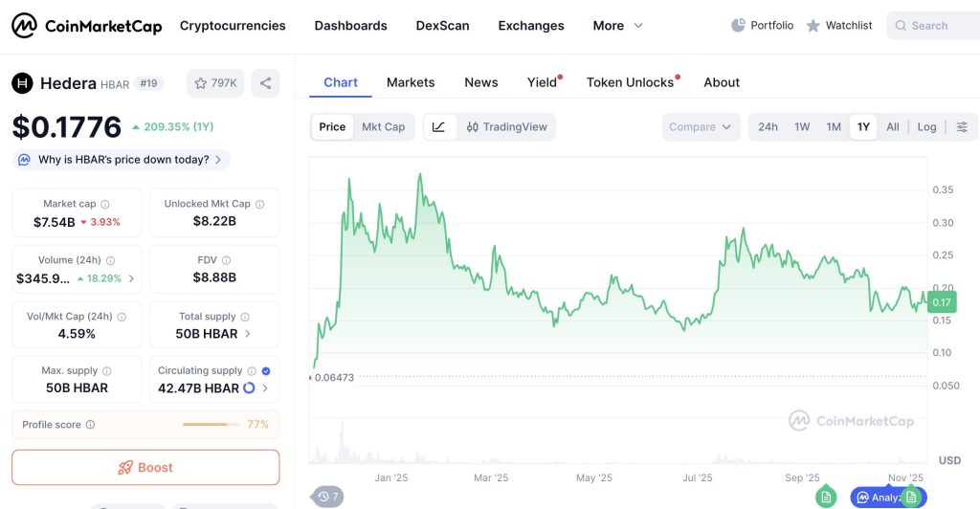Select the line chart type icon
Screen dimensions: 980x509
(438, 127)
